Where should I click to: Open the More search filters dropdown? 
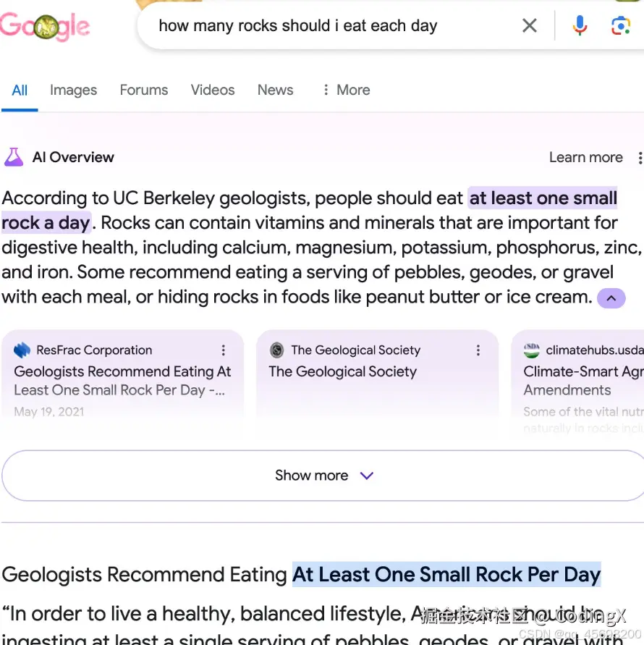[346, 90]
